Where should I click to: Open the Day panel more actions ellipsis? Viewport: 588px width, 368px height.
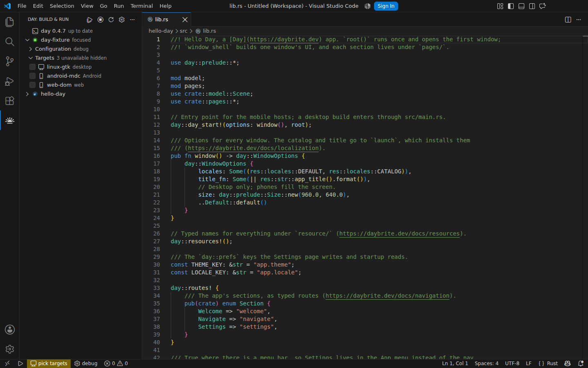pyautogui.click(x=132, y=20)
